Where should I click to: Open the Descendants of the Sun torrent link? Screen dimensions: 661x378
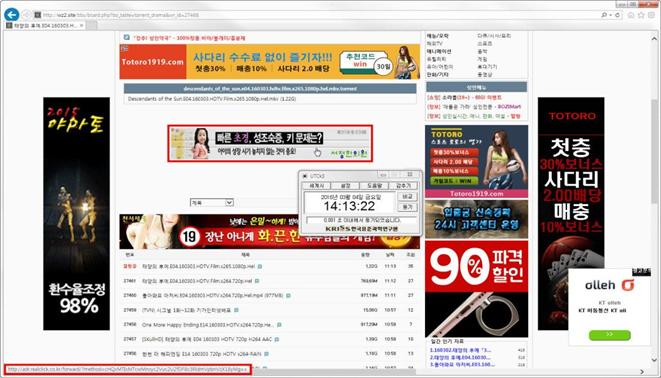(x=270, y=88)
